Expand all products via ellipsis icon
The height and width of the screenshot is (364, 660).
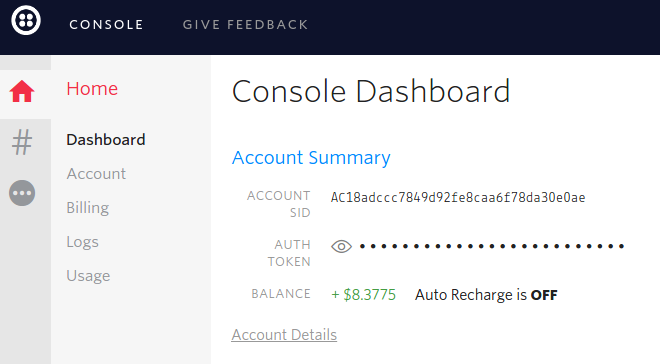pyautogui.click(x=22, y=193)
